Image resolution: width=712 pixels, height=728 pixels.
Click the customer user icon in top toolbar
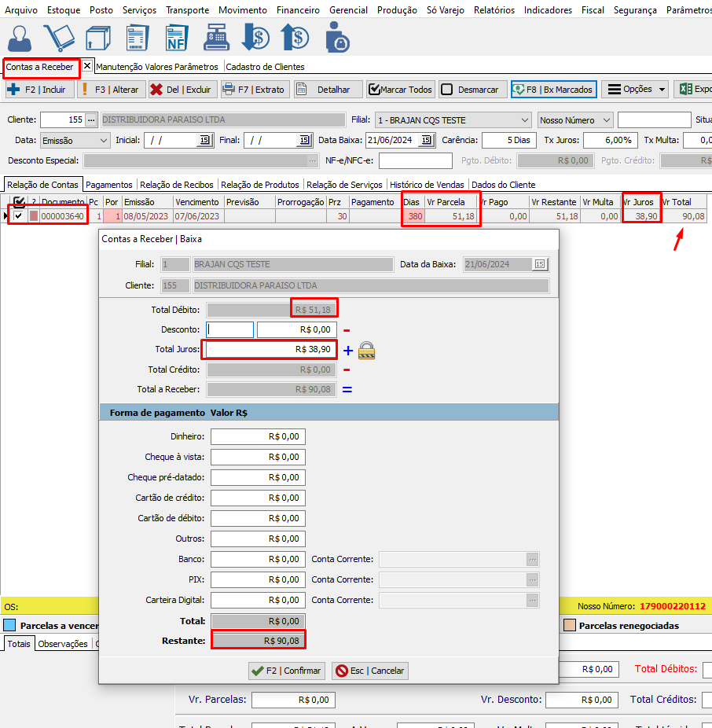(x=20, y=39)
